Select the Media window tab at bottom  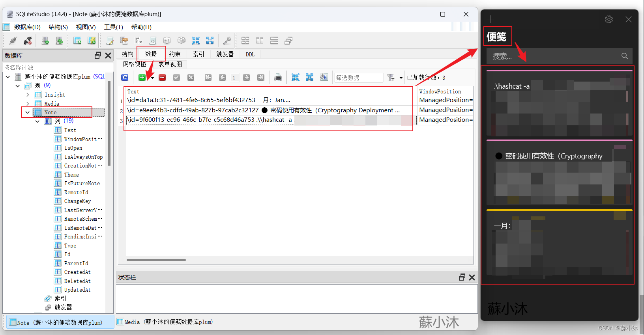pyautogui.click(x=165, y=322)
